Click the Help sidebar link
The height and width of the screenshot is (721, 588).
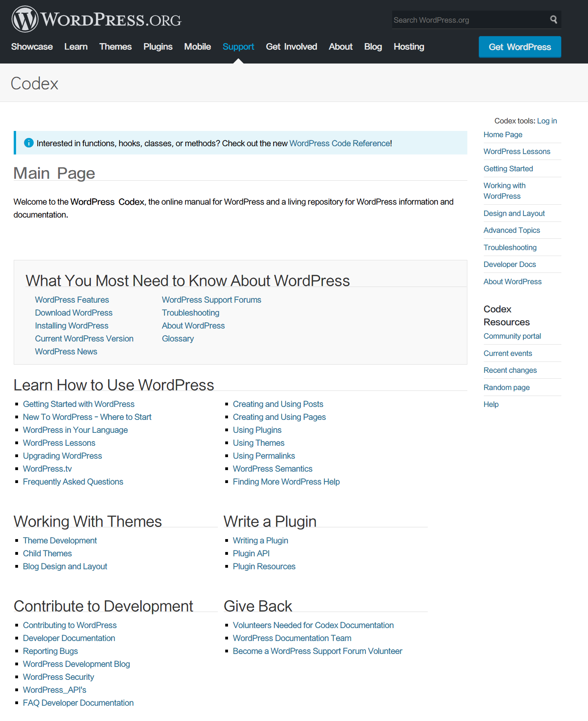coord(491,404)
